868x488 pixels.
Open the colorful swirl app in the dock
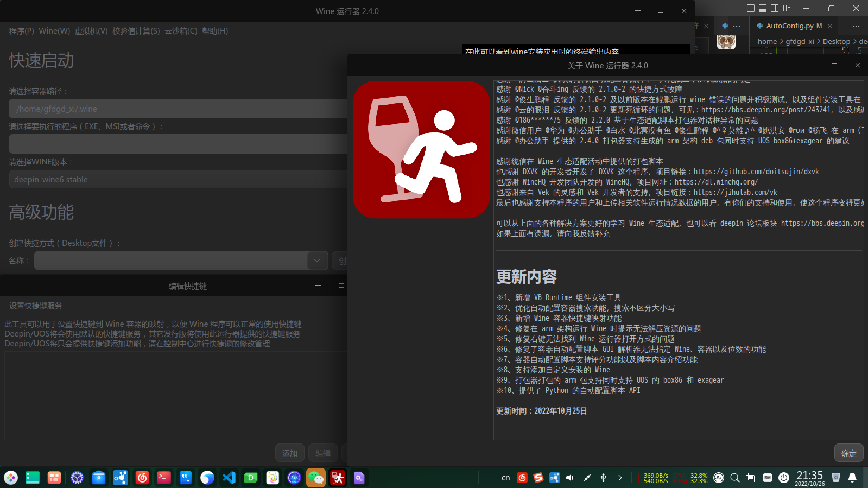273,478
